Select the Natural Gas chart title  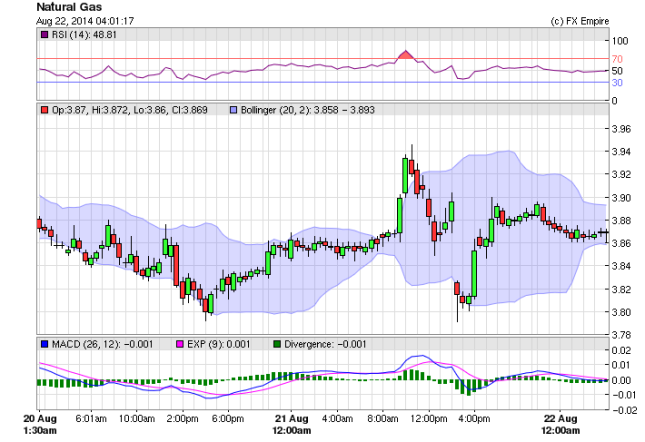point(69,7)
